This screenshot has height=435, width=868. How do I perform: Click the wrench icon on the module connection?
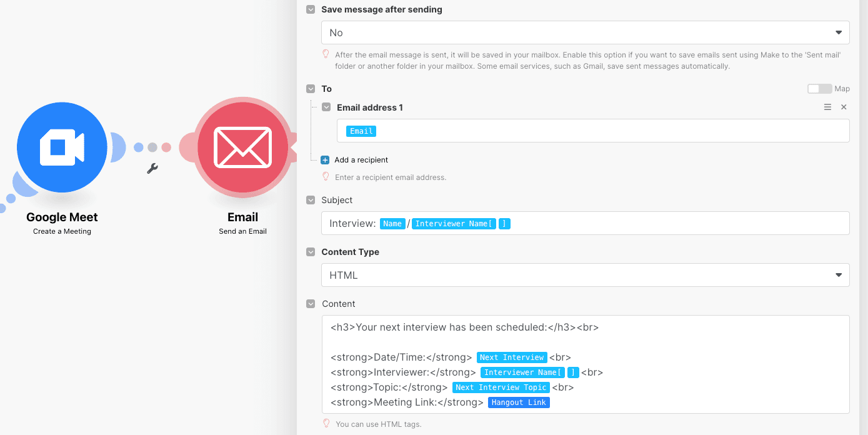click(x=152, y=167)
